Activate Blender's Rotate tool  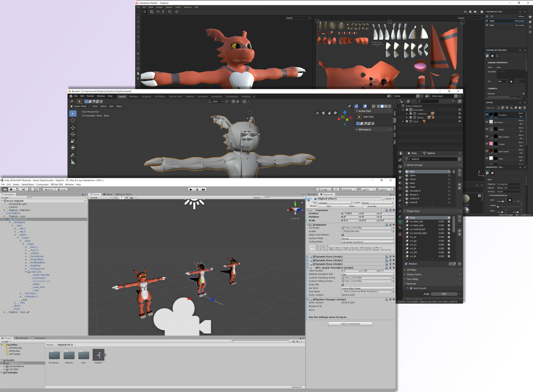click(x=73, y=135)
